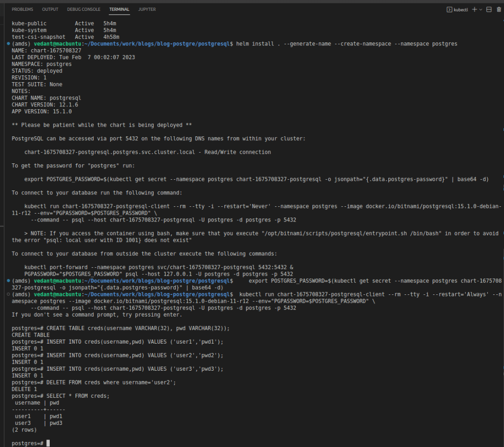Click blue command dot beside helm install
This screenshot has width=504, height=447.
coord(8,43)
